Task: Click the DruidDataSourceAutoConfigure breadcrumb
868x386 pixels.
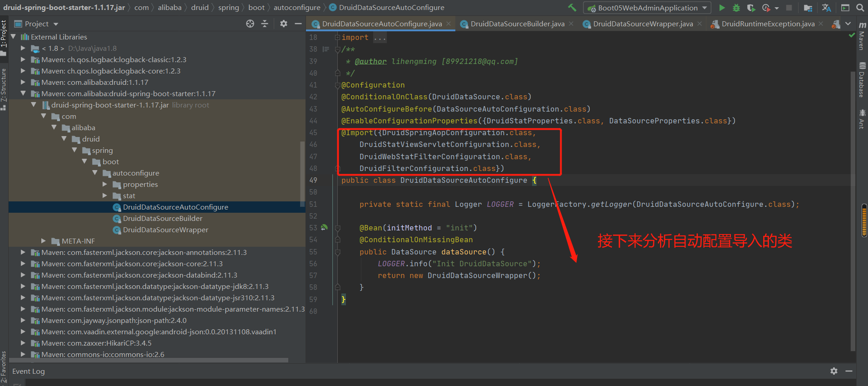Action: tap(387, 8)
